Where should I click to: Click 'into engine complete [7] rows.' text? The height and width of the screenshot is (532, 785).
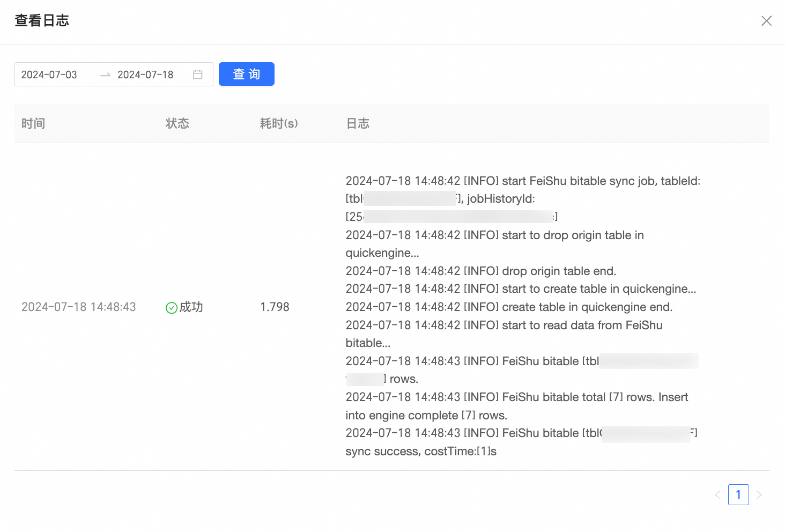pos(426,415)
